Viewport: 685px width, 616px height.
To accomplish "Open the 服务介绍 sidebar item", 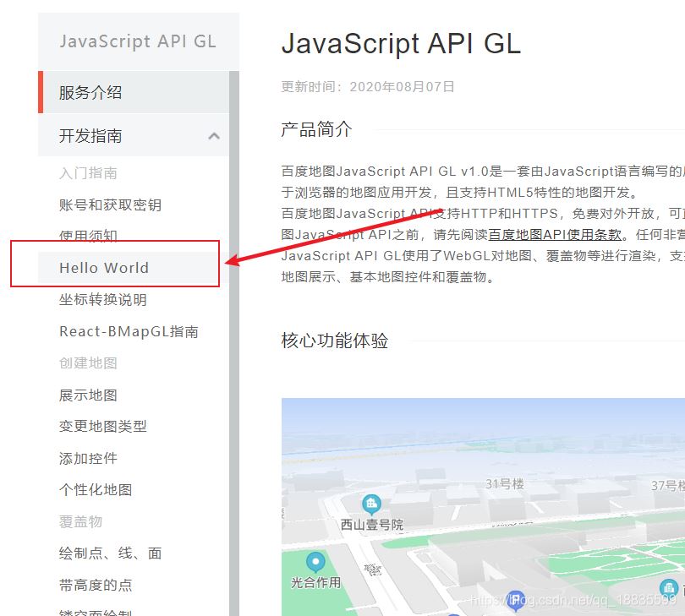I will 90,93.
